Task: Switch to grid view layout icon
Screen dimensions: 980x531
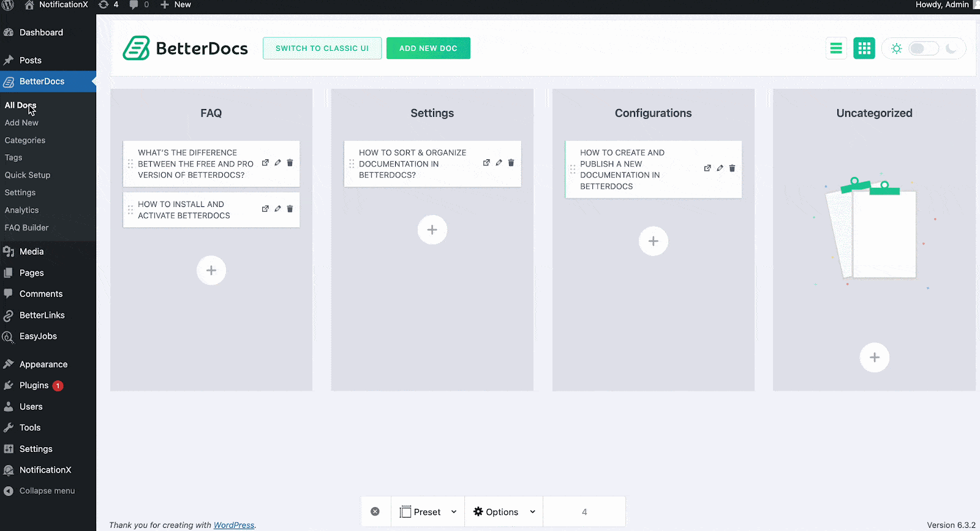Action: [x=864, y=48]
